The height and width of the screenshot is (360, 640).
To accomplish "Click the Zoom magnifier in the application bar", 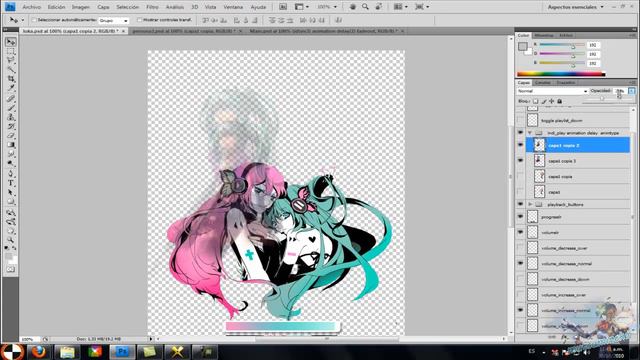I will 365,7.
